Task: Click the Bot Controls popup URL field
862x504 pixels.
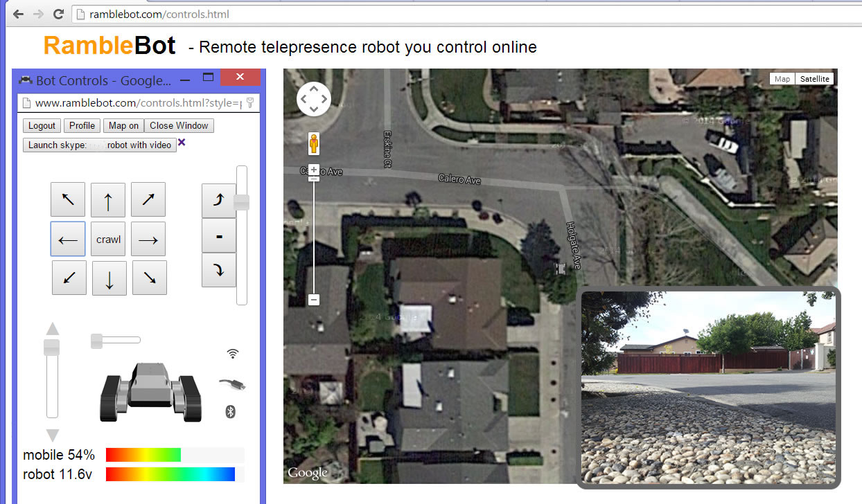Action: coord(139,103)
